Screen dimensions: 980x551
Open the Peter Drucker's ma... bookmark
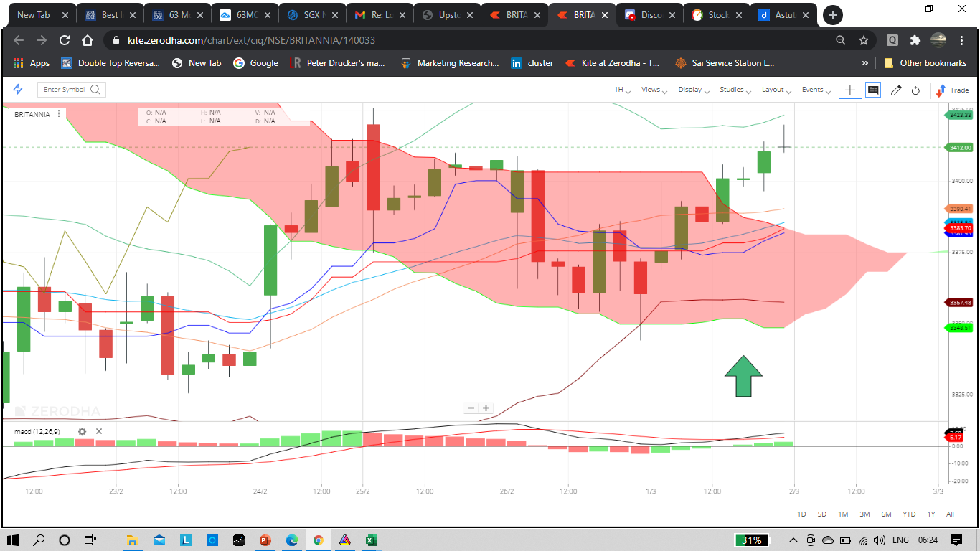[x=337, y=63]
